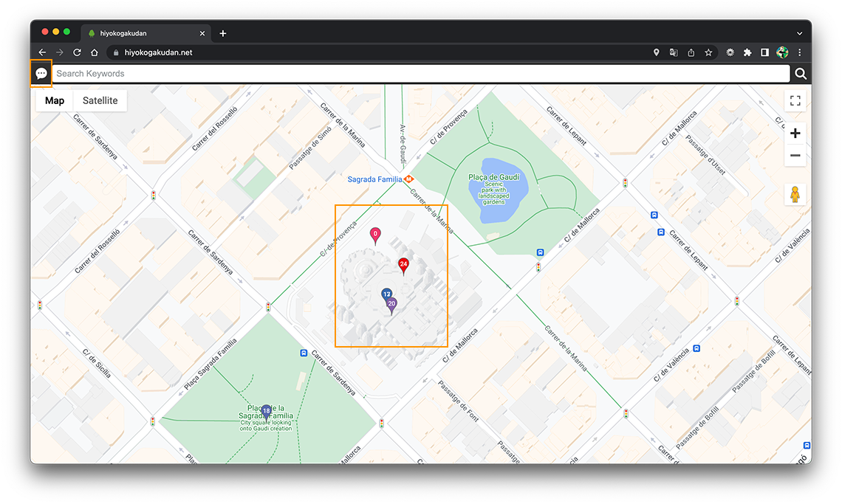The width and height of the screenshot is (842, 504).
Task: Focus the Search Keywords field
Action: tap(420, 74)
